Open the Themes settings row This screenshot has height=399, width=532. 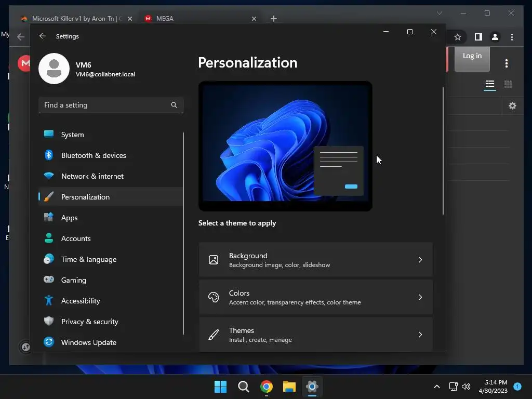click(x=316, y=335)
